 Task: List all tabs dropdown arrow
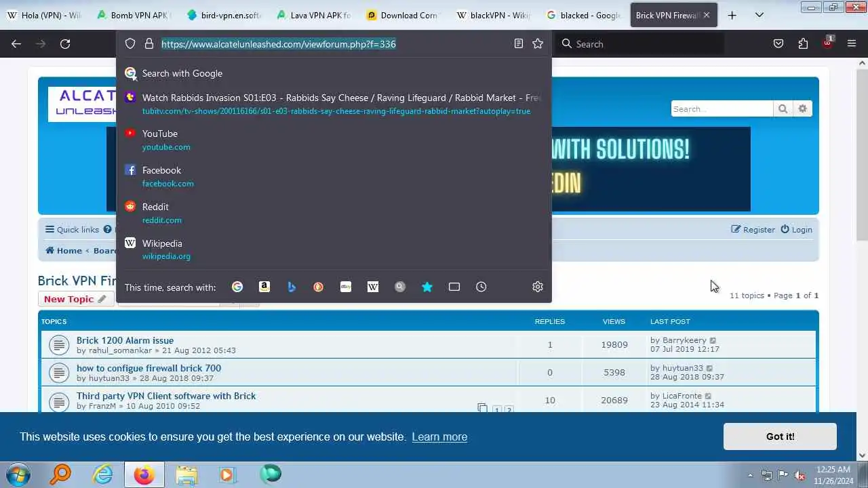coord(759,15)
